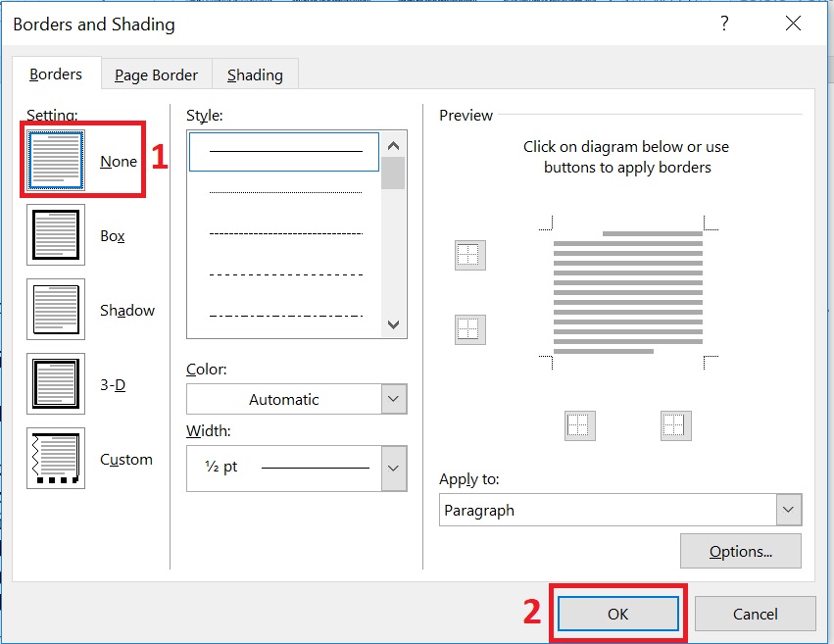This screenshot has height=644, width=834.
Task: Close the Borders and Shading dialog
Action: click(793, 24)
